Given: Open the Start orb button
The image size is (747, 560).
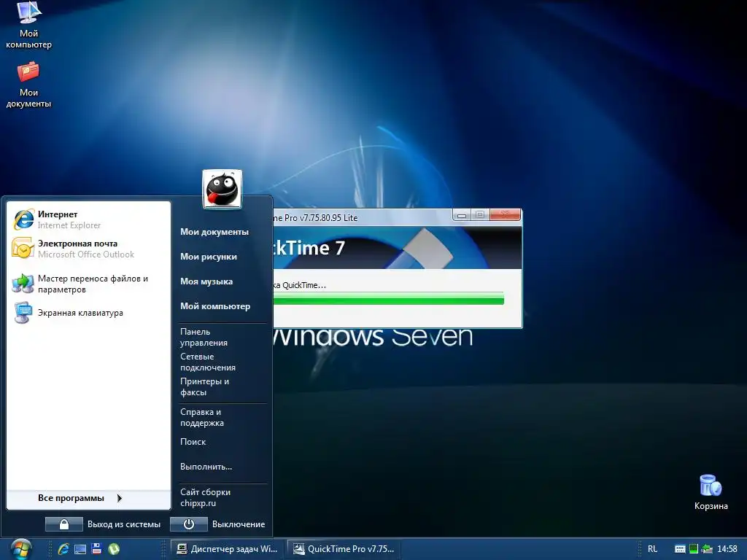Looking at the screenshot, I should point(21,549).
